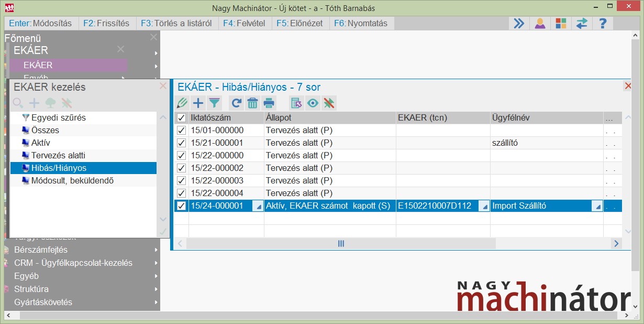The width and height of the screenshot is (644, 324).
Task: Click the F5: Előnézet button
Action: pos(300,23)
